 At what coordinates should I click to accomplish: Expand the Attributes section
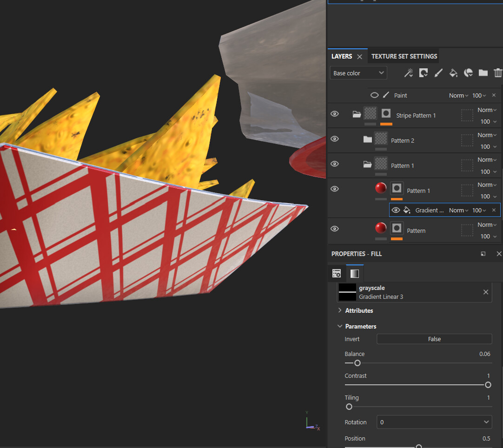(340, 310)
